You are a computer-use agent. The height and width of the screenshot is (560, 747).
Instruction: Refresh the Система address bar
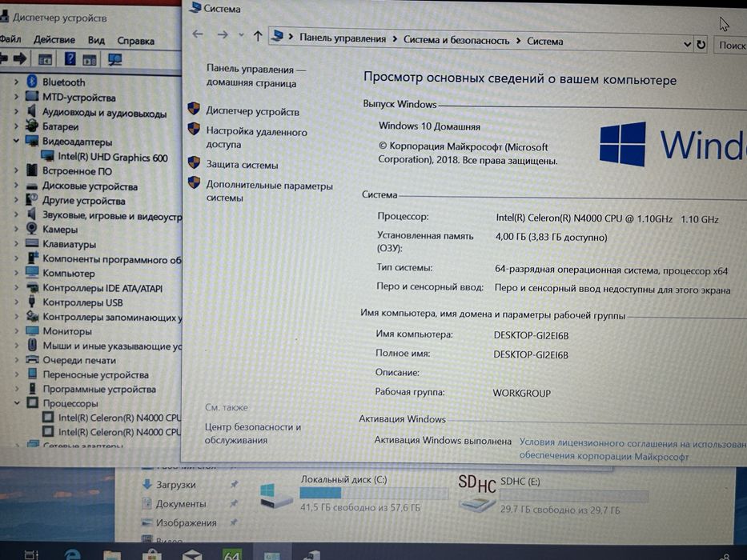(701, 45)
